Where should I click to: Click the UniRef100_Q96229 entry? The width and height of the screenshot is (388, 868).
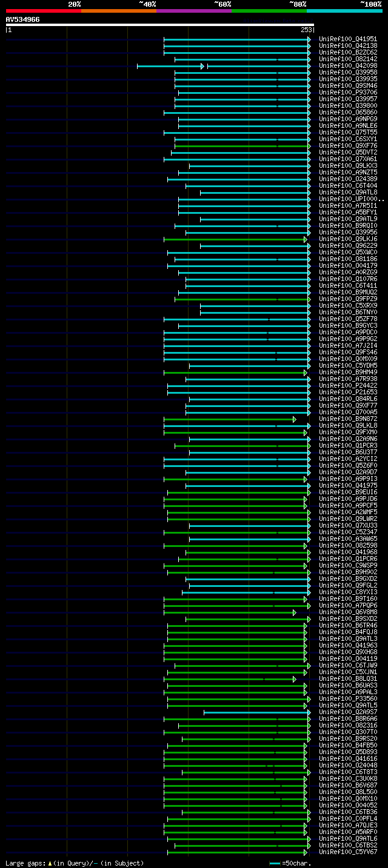coord(348,246)
